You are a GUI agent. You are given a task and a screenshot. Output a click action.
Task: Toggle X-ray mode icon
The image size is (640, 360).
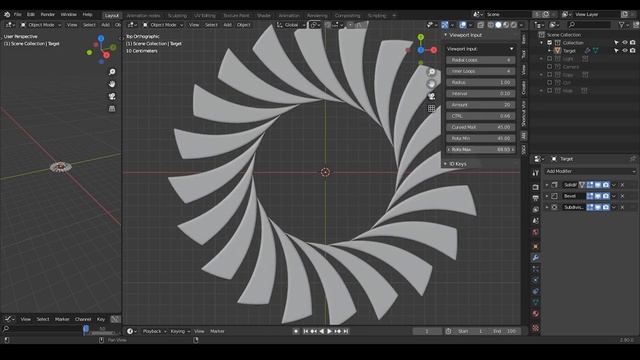(481, 25)
